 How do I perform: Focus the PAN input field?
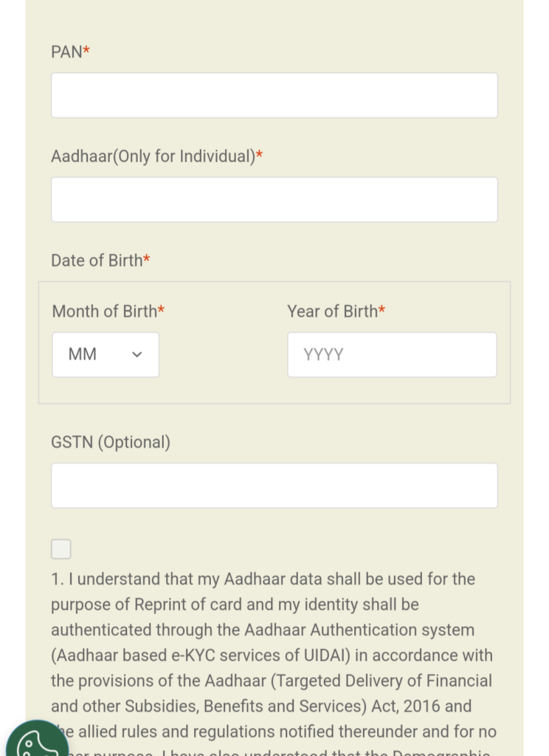pyautogui.click(x=274, y=95)
